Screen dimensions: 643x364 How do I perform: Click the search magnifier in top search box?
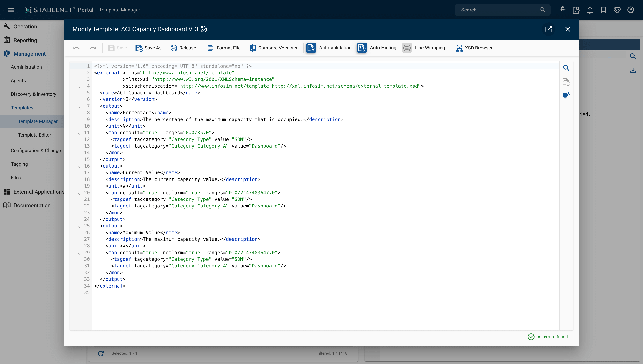(x=543, y=10)
